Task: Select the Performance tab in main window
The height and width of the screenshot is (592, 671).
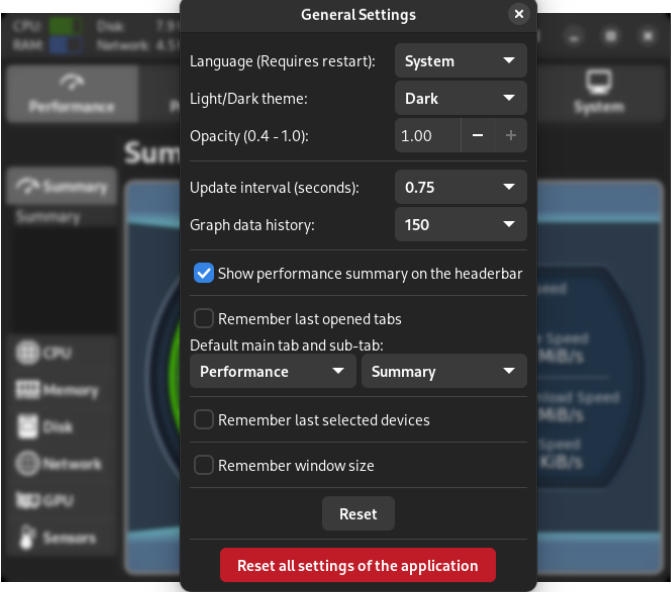Action: pyautogui.click(x=72, y=94)
